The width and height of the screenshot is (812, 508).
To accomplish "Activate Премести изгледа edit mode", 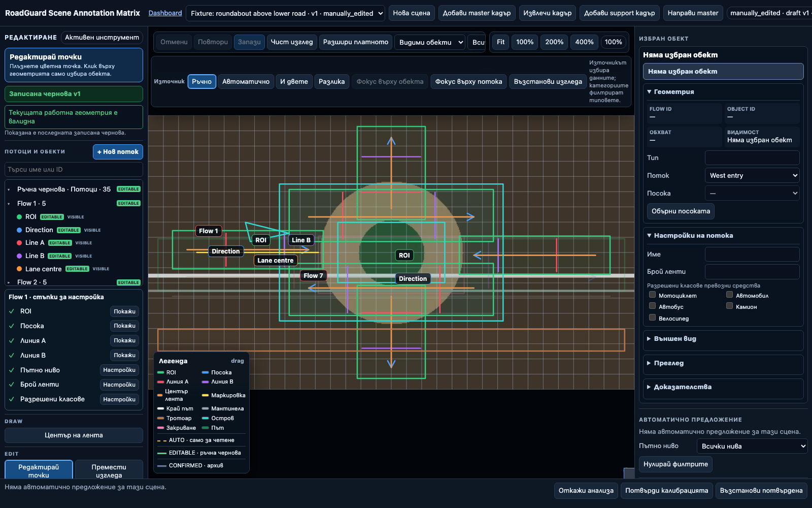I will tap(109, 470).
